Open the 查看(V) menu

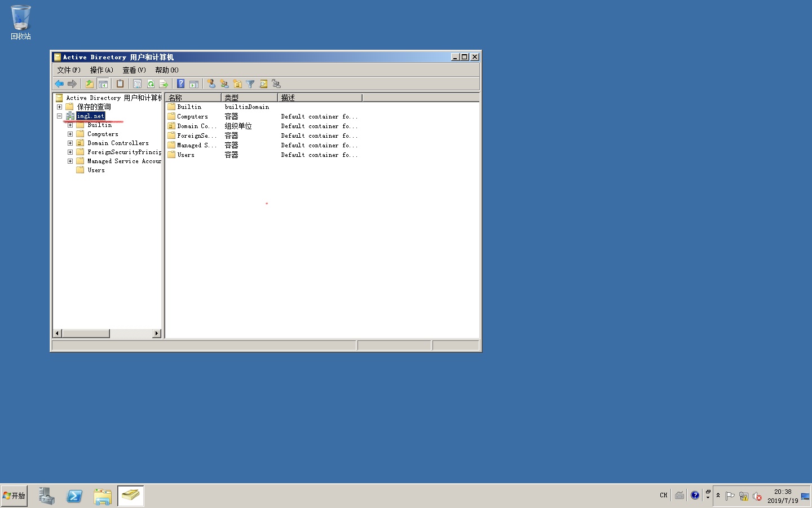134,70
